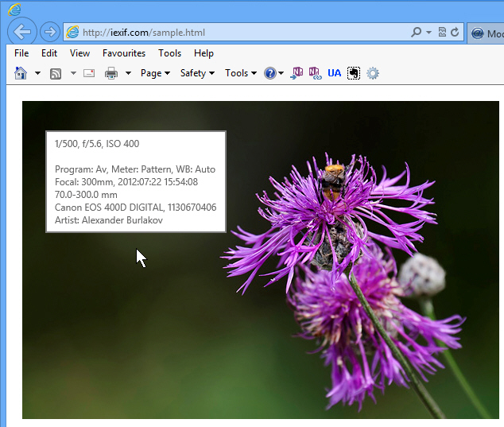Click the Internet Explorer logo in title bar
Screen dimensions: 504x427
[14, 10]
